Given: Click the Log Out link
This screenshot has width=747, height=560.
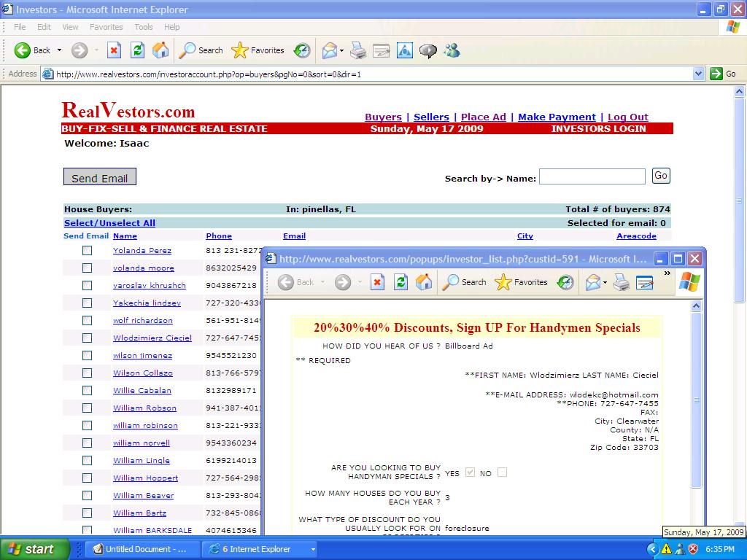Looking at the screenshot, I should tap(628, 117).
